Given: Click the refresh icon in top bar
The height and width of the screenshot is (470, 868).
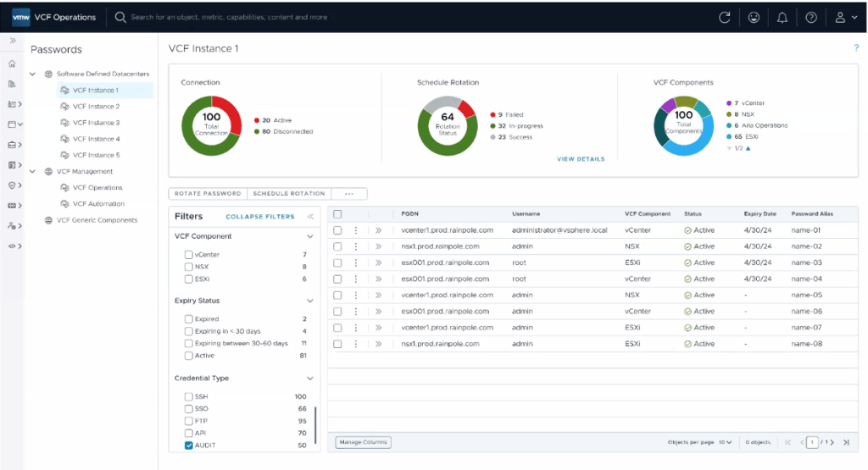Looking at the screenshot, I should click(x=725, y=17).
